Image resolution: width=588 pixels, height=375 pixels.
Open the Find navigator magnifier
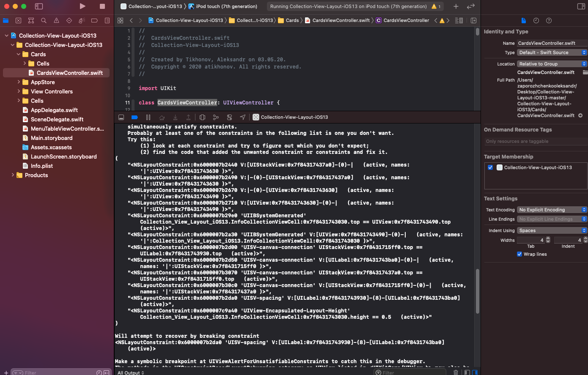pos(44,20)
